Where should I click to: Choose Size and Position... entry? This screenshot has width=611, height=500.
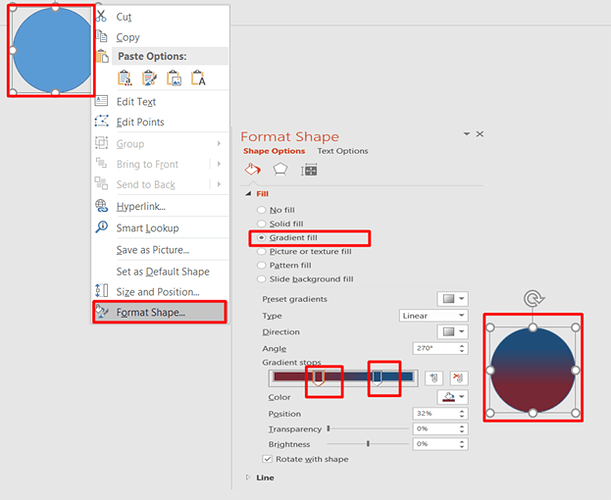click(x=158, y=292)
